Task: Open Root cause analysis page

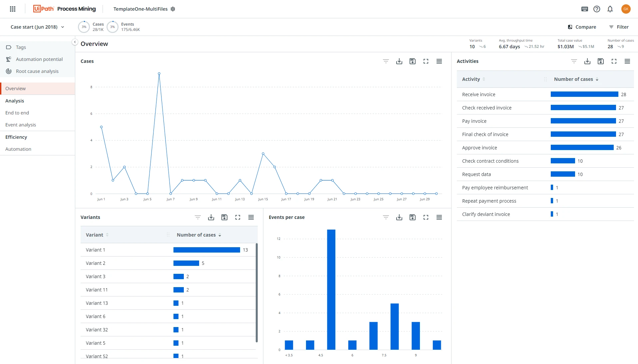Action: click(x=37, y=71)
